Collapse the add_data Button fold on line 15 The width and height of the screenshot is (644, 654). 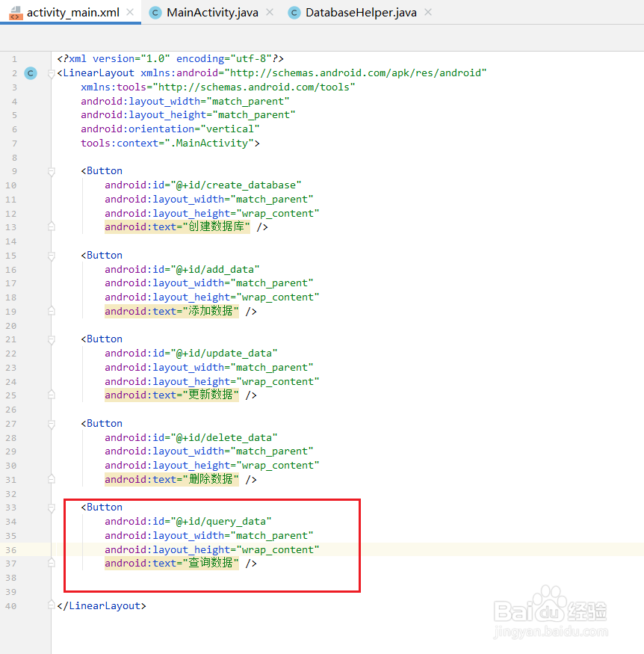click(x=52, y=256)
